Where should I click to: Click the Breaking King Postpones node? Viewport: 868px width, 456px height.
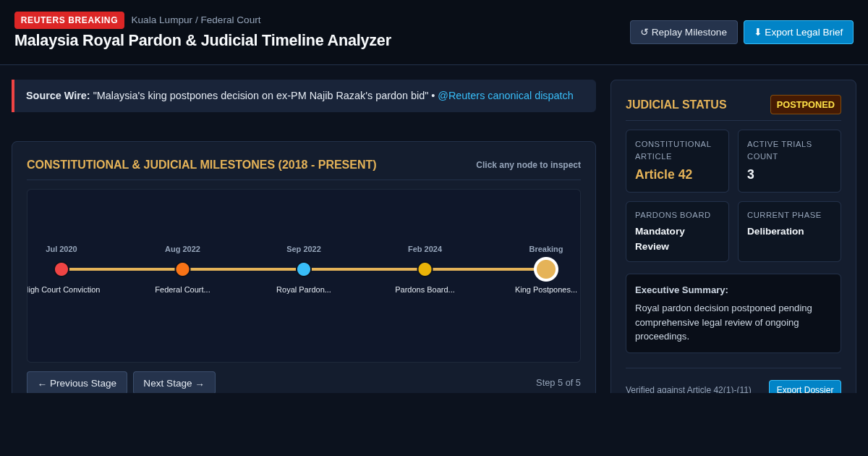[x=546, y=269]
